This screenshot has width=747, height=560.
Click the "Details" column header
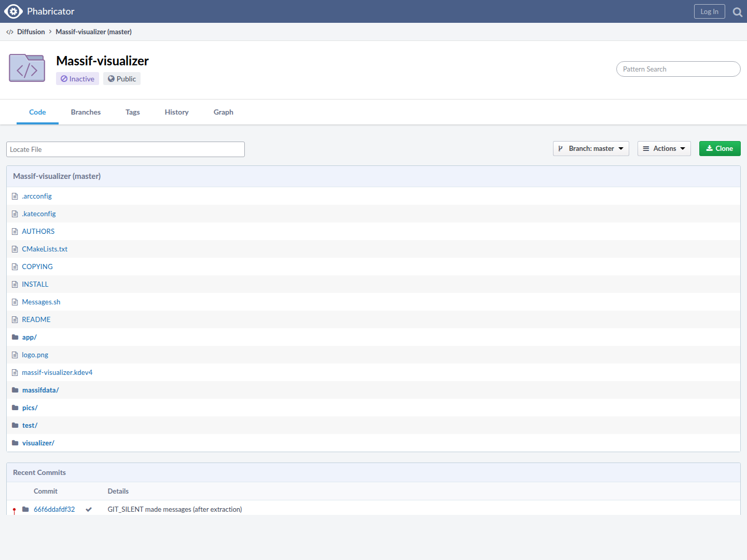point(118,491)
